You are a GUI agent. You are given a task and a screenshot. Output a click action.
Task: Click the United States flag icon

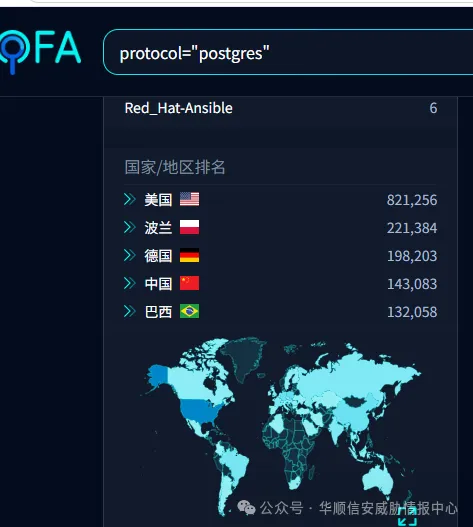tap(189, 199)
